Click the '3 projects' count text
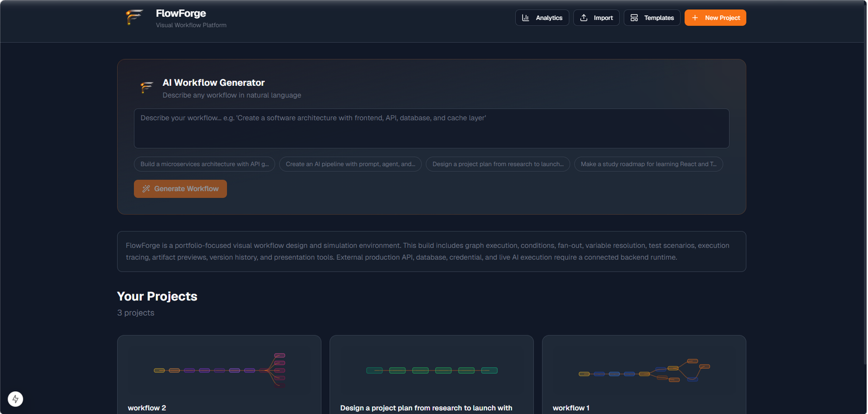 point(136,313)
